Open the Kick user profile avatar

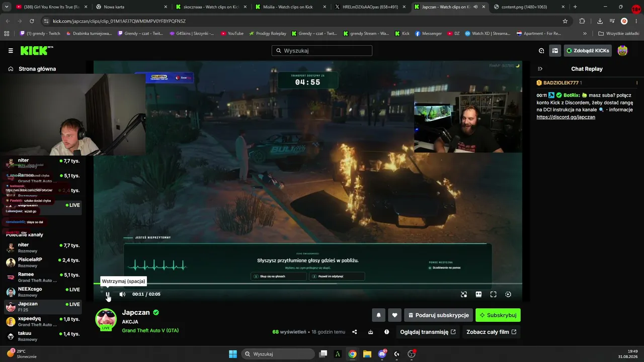[x=622, y=51]
